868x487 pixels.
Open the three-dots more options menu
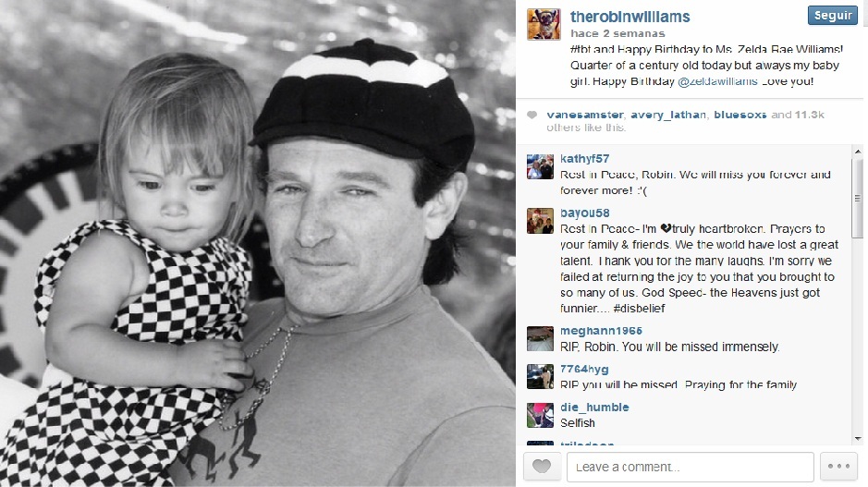pos(838,467)
